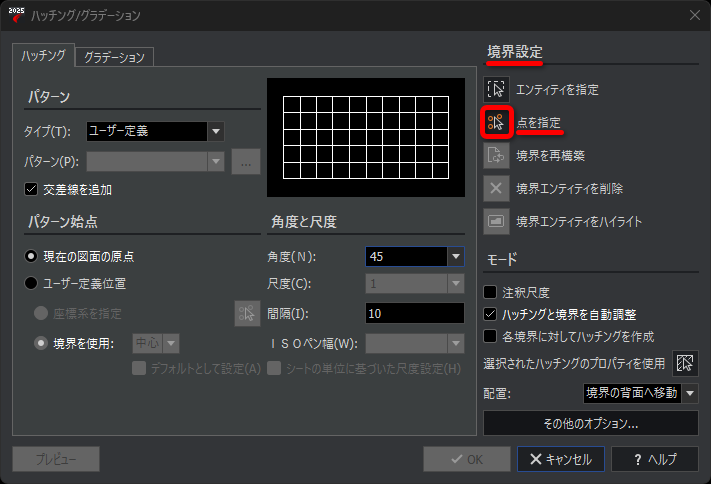Click the 選択されたハッチングのプロパティを使用 icon
The height and width of the screenshot is (484, 711).
685,363
